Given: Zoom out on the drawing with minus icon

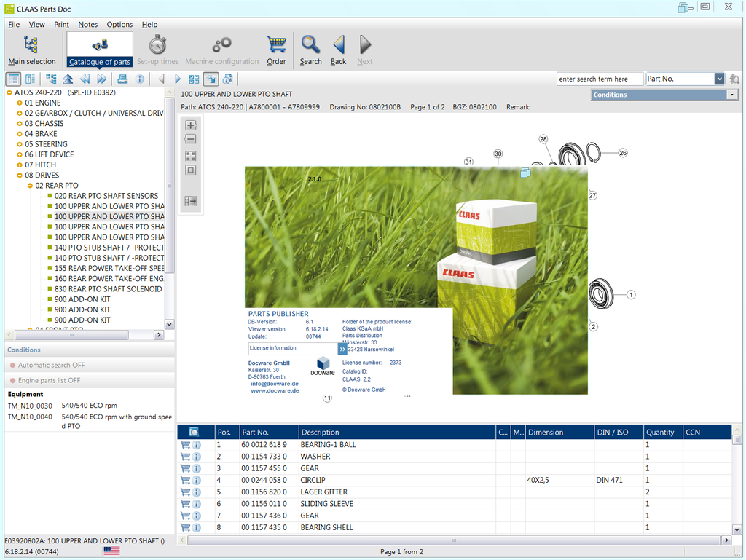Looking at the screenshot, I should coord(191,138).
